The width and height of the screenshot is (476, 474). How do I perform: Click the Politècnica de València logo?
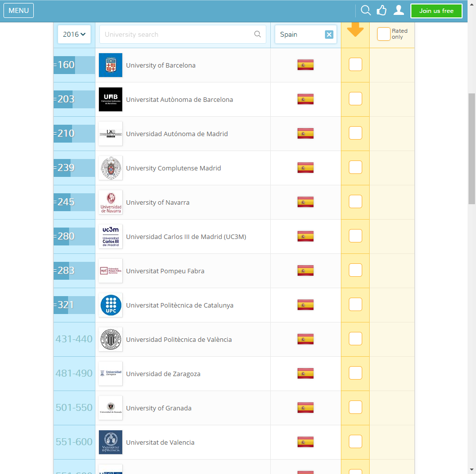(110, 339)
